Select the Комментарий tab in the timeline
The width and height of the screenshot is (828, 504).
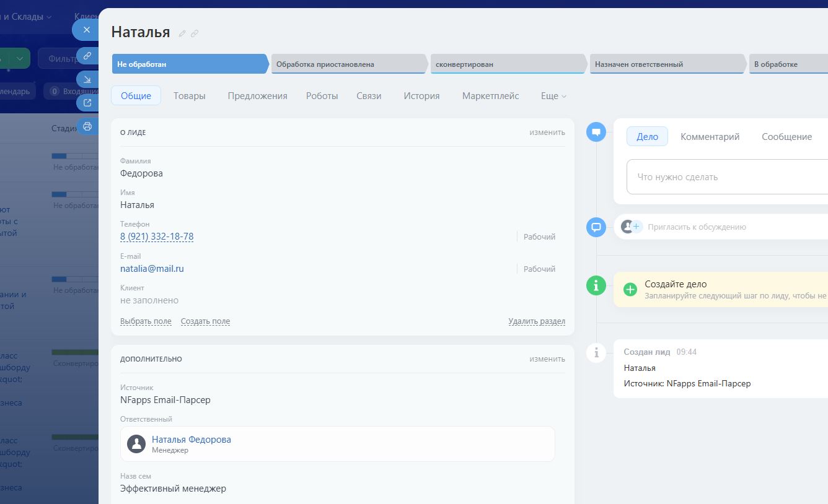point(710,137)
